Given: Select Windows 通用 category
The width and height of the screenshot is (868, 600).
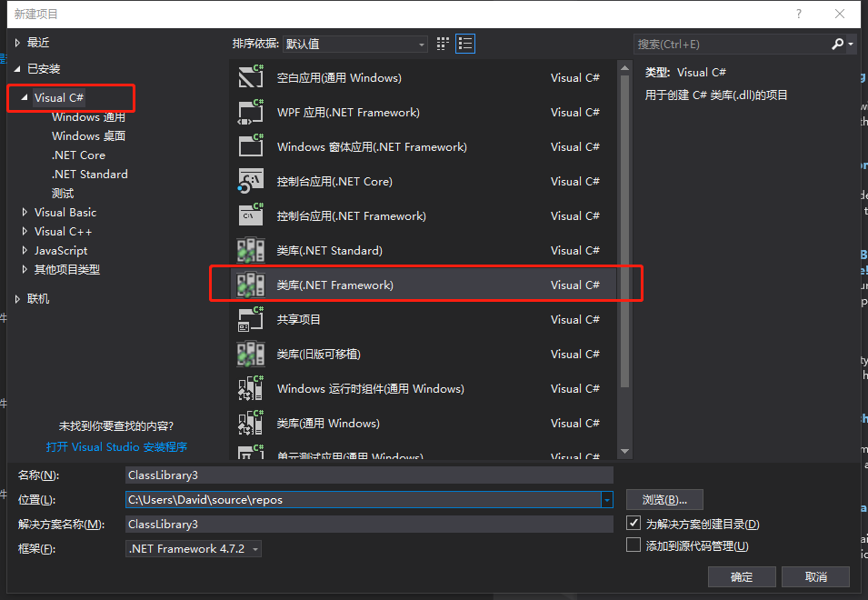Looking at the screenshot, I should [x=88, y=116].
